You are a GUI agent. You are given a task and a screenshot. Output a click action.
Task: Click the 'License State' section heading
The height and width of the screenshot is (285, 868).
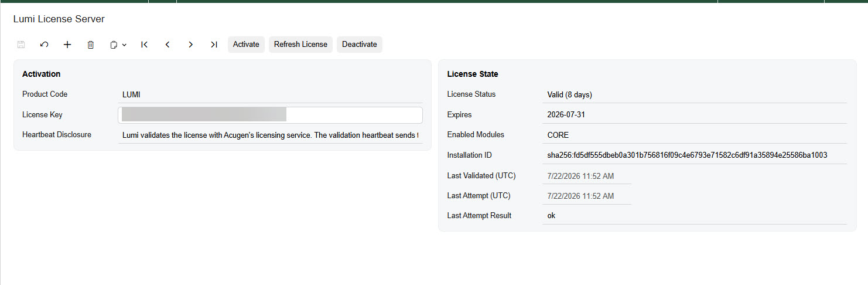[x=473, y=74]
